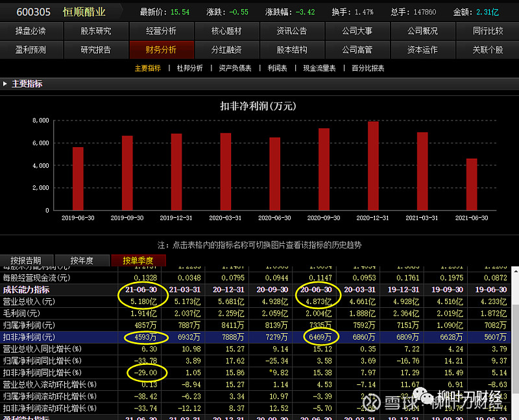Click the 6469万 扣非净利润 value

point(320,337)
